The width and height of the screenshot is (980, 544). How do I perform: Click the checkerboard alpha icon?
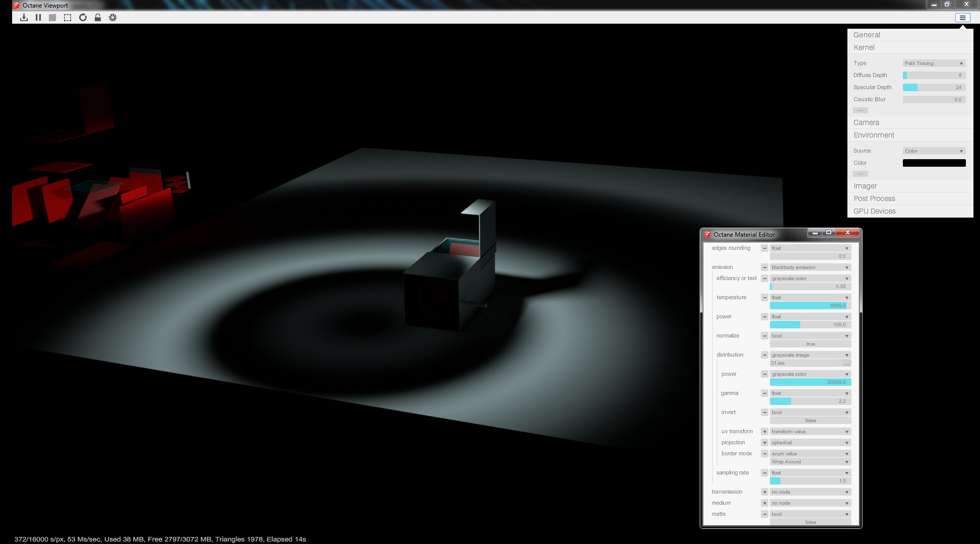click(52, 18)
